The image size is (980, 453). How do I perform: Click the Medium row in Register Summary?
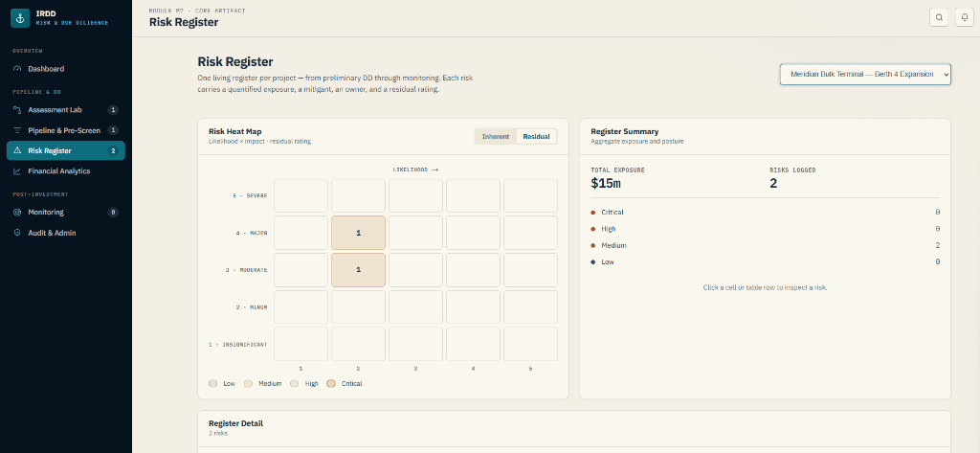[765, 245]
